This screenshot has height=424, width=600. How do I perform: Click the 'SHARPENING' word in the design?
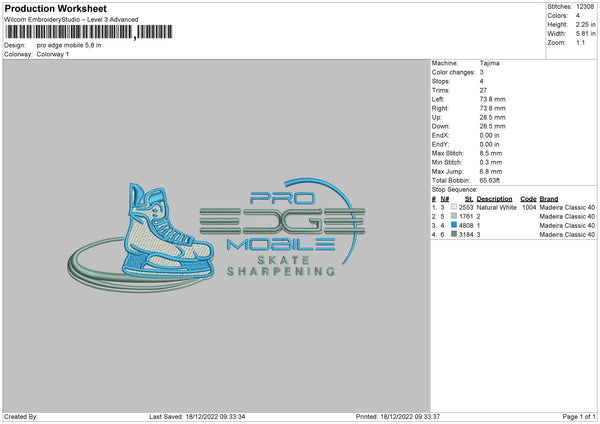coord(281,271)
